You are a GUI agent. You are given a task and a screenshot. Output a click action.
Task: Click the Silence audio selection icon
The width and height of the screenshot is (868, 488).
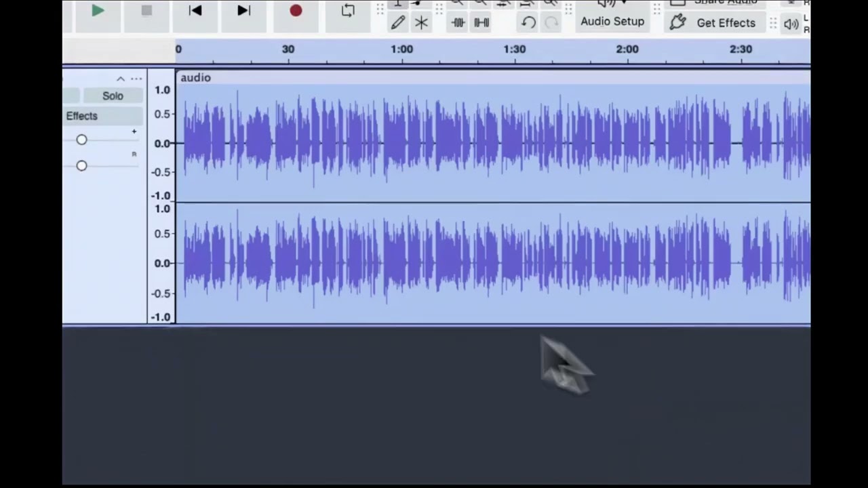pos(481,22)
